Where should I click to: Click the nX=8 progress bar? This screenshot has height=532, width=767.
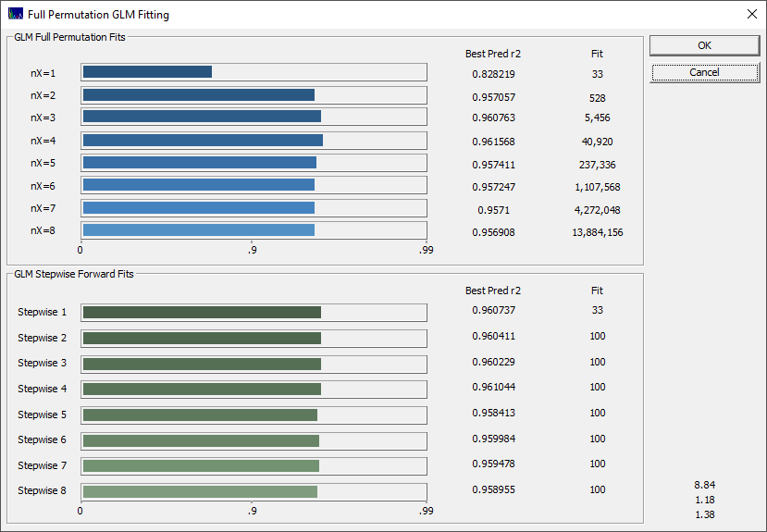pos(254,230)
